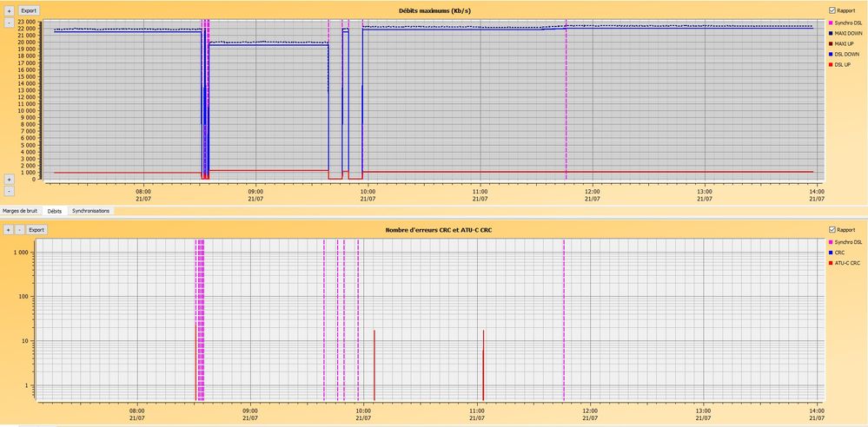Click the DSL UP red legend swatch
The width and height of the screenshot is (868, 427).
tap(831, 64)
